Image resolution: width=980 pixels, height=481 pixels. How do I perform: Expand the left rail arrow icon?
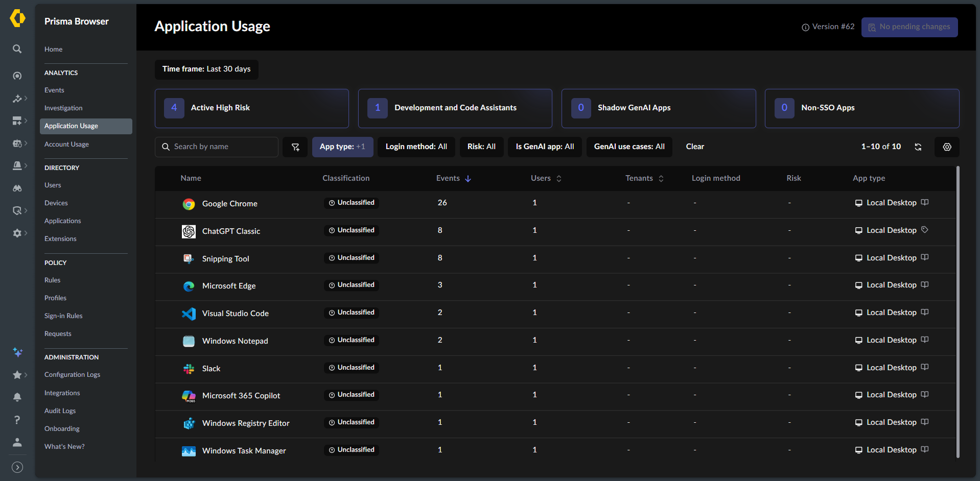click(x=17, y=467)
